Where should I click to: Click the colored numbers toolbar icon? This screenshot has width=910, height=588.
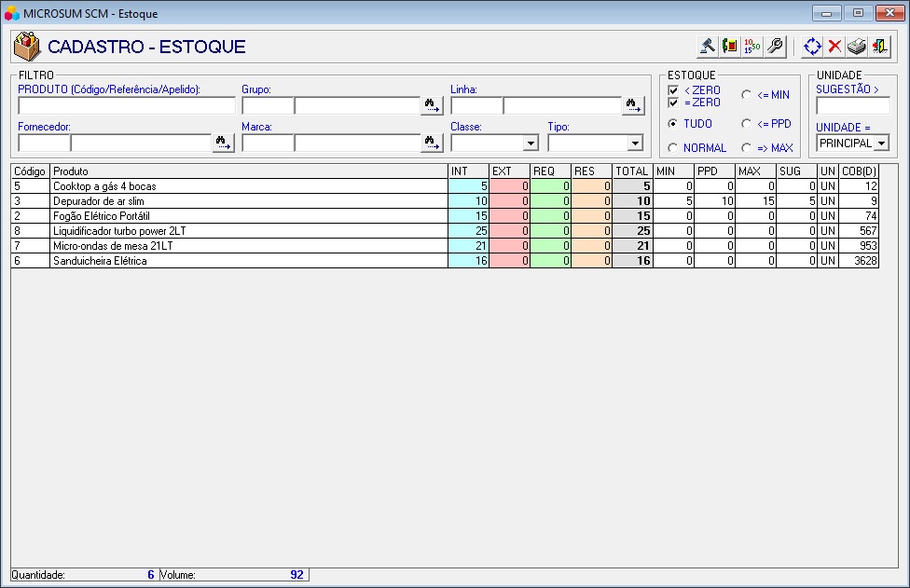point(752,46)
